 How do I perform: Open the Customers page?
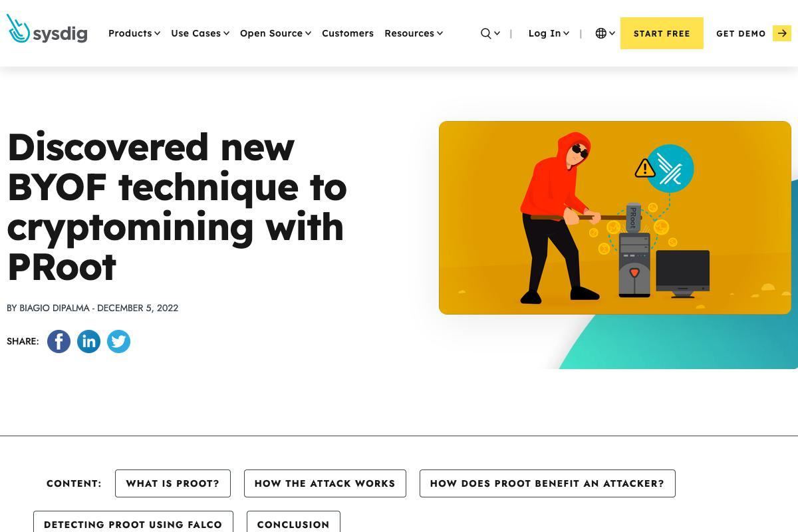[x=348, y=33]
